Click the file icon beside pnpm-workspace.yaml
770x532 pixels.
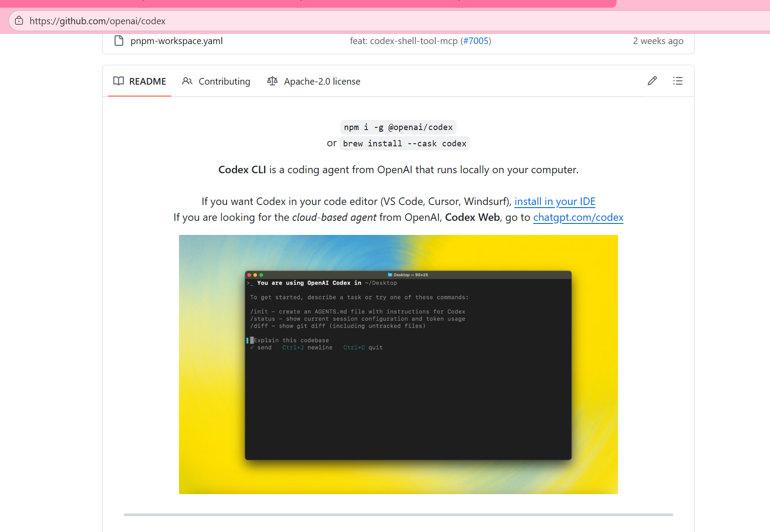119,41
